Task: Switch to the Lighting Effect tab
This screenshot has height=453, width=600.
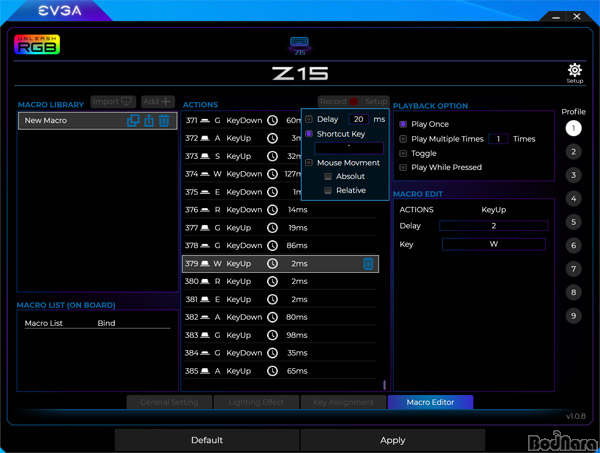Action: [x=256, y=402]
